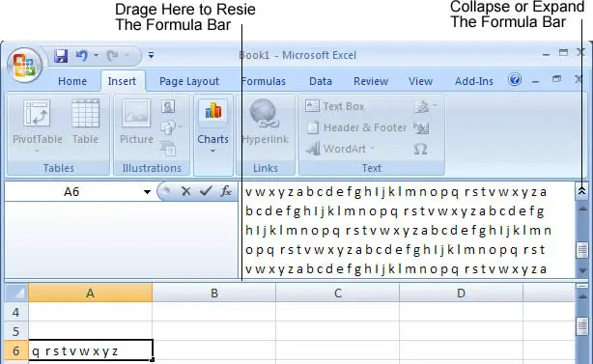The width and height of the screenshot is (593, 364).
Task: Click the Text Box button
Action: point(335,106)
